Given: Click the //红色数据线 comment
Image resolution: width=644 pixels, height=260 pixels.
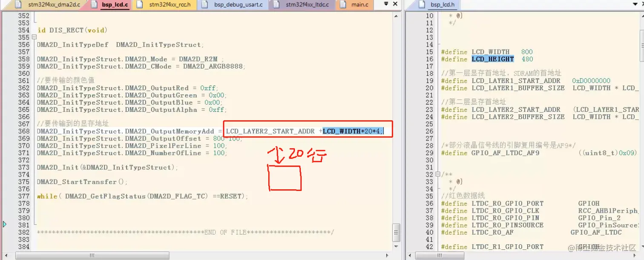Looking at the screenshot, I should 463,196.
